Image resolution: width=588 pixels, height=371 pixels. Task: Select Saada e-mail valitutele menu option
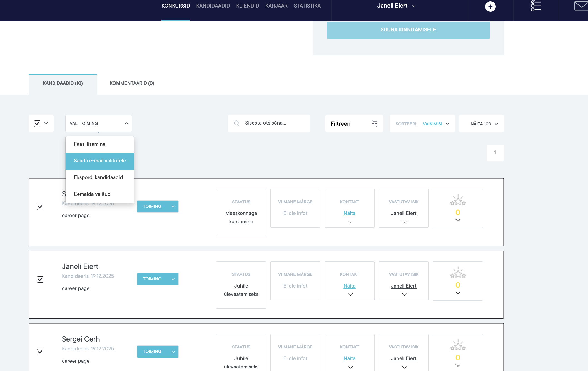pos(100,161)
